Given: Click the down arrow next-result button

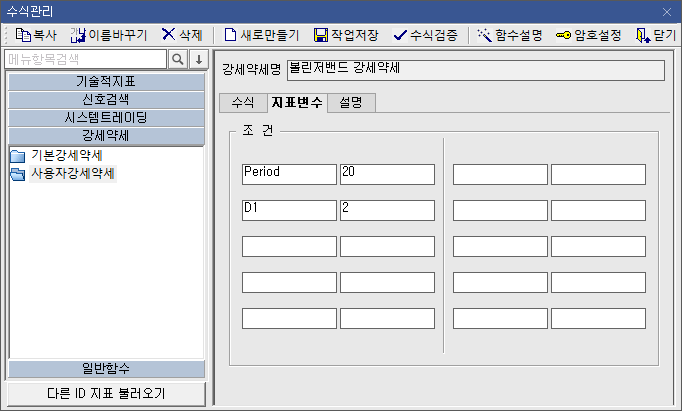Looking at the screenshot, I should (199, 59).
